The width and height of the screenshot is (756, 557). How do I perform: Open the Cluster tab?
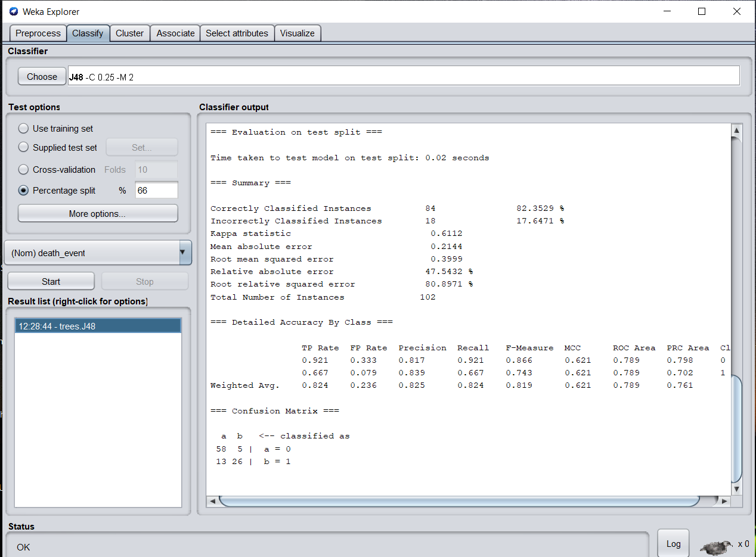pos(129,33)
